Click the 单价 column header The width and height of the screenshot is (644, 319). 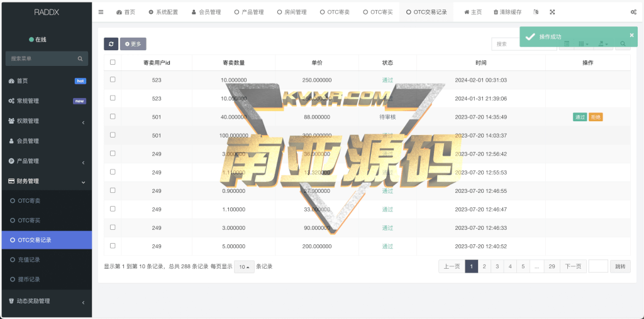click(317, 63)
